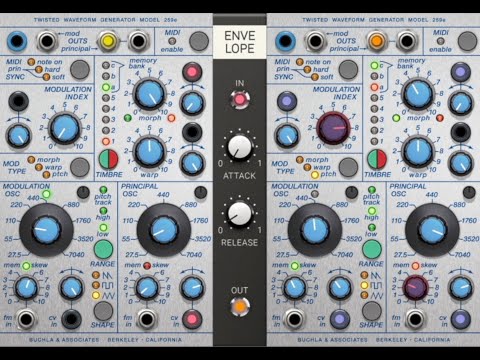Click the black jack beside left warp knob
Screen dimensions: 480x360
click(192, 132)
